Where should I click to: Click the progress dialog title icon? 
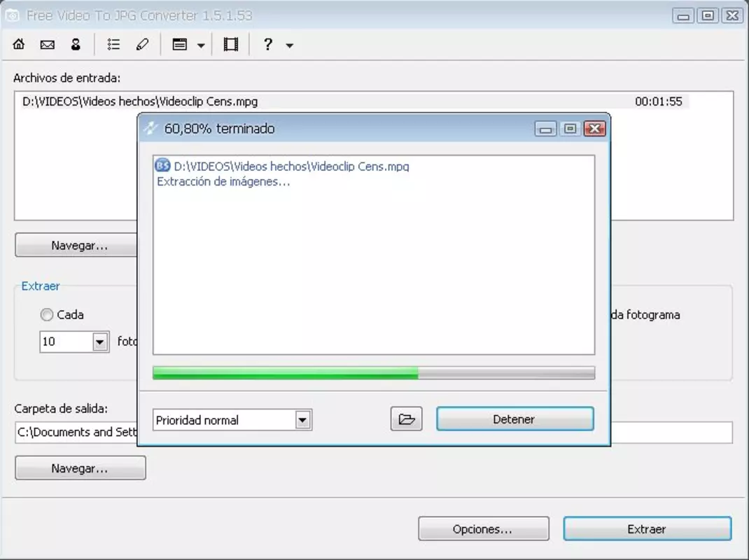[151, 128]
